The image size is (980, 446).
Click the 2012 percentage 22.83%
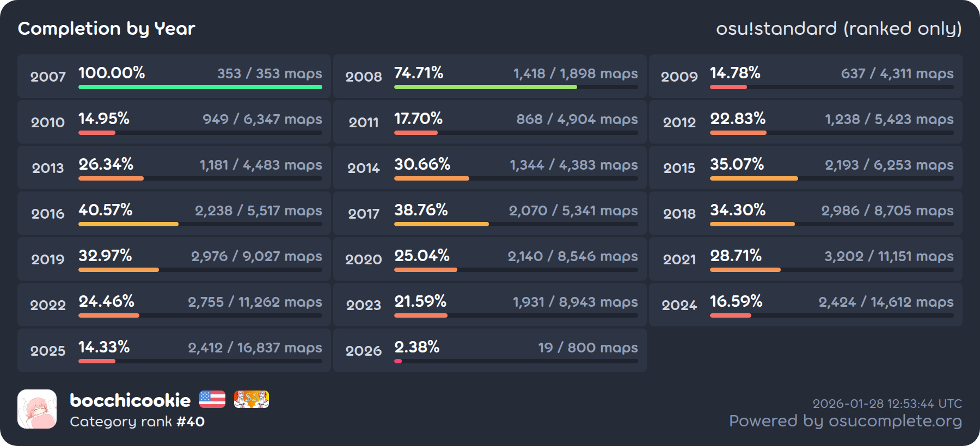coord(738,119)
